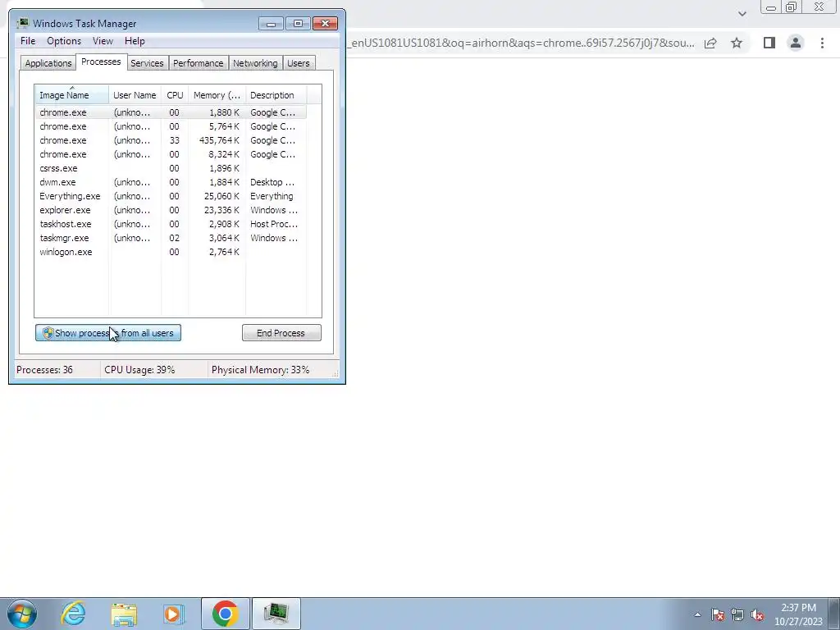Switch to the Networking tab

click(x=255, y=63)
